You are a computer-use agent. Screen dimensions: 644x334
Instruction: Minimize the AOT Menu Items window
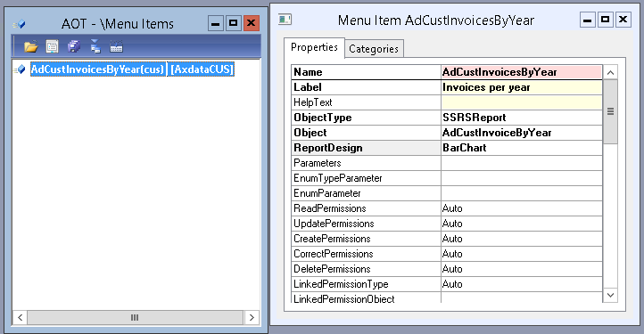pos(215,23)
